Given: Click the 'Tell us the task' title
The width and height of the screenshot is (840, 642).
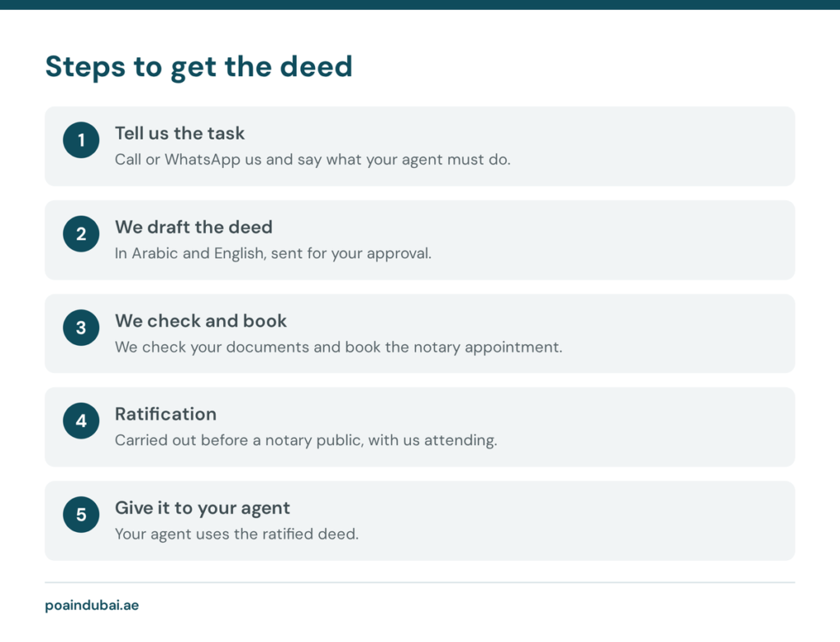Looking at the screenshot, I should (180, 134).
